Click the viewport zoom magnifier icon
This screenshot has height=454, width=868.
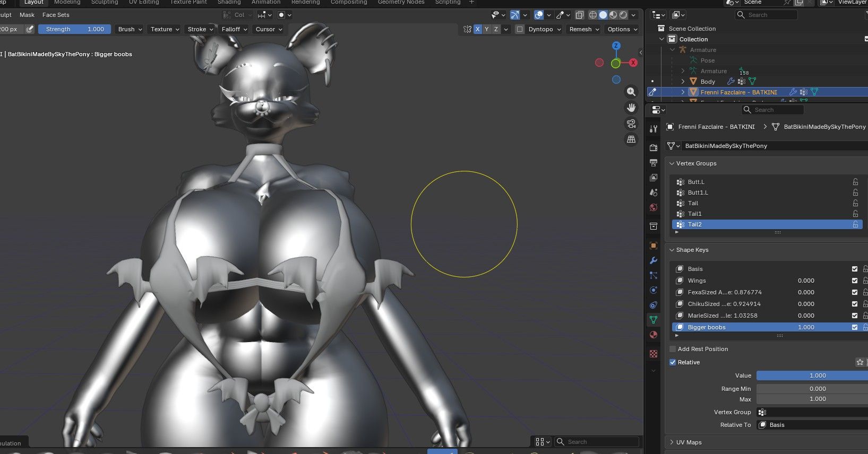[x=631, y=92]
